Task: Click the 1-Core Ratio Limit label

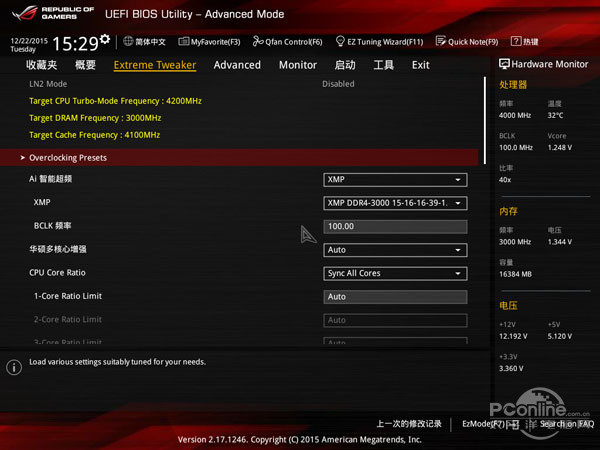Action: (68, 296)
